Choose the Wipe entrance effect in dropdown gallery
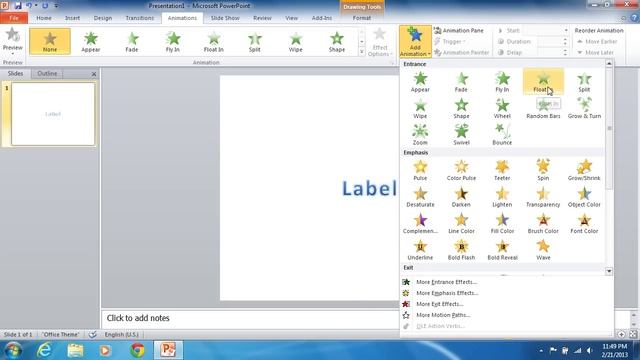 click(x=420, y=109)
